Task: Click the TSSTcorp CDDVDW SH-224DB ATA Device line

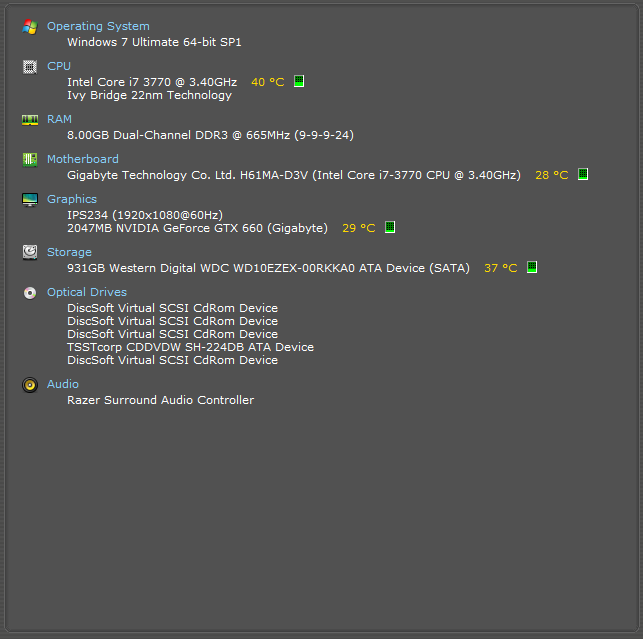Action: (190, 347)
